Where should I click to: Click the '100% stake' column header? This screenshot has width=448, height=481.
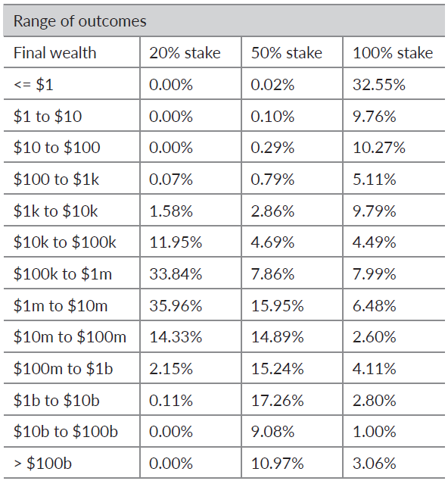pyautogui.click(x=393, y=53)
